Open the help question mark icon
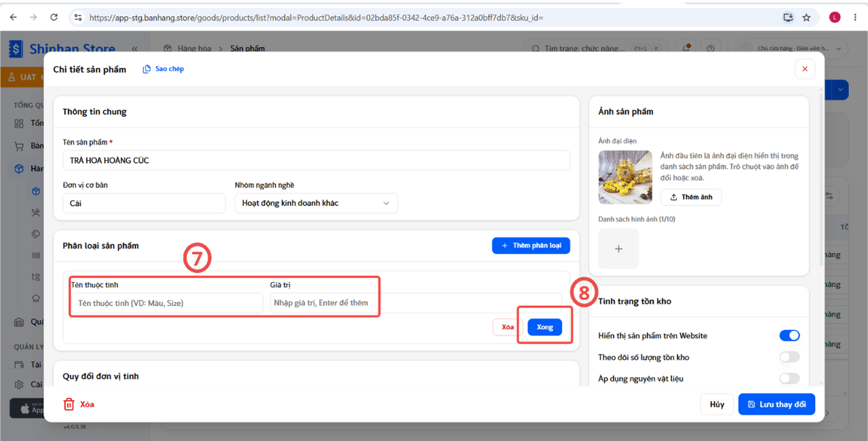Screen dimensions: 868x441 click(x=711, y=48)
